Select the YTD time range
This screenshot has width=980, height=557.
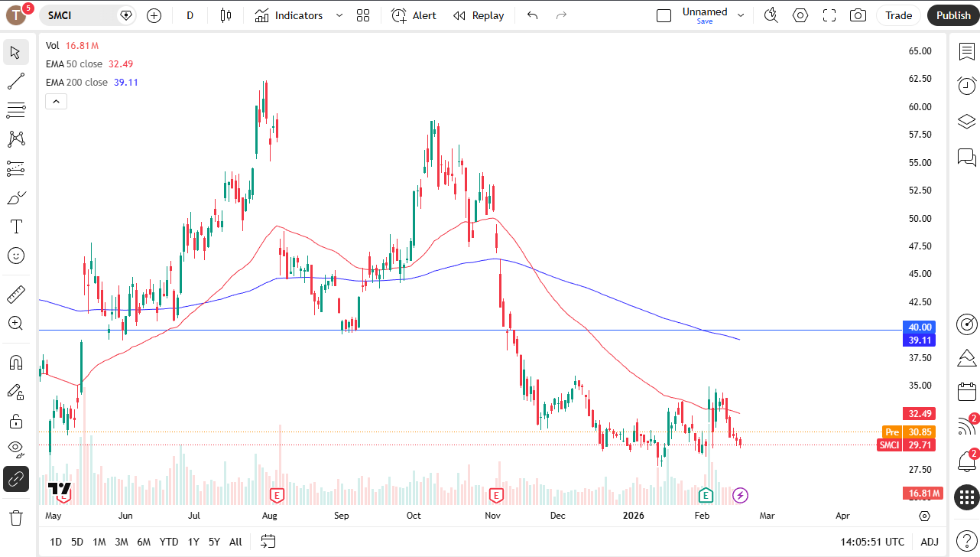click(169, 542)
